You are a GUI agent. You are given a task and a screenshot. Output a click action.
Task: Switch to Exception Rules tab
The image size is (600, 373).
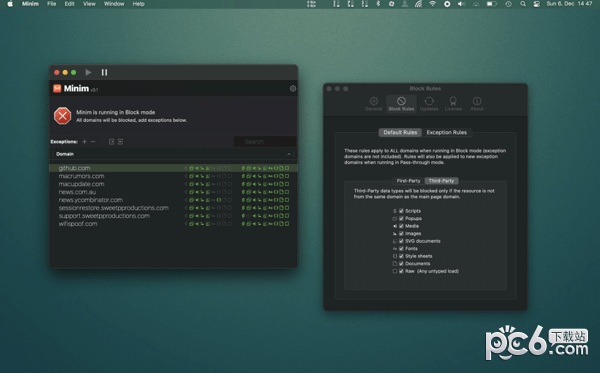tap(447, 132)
